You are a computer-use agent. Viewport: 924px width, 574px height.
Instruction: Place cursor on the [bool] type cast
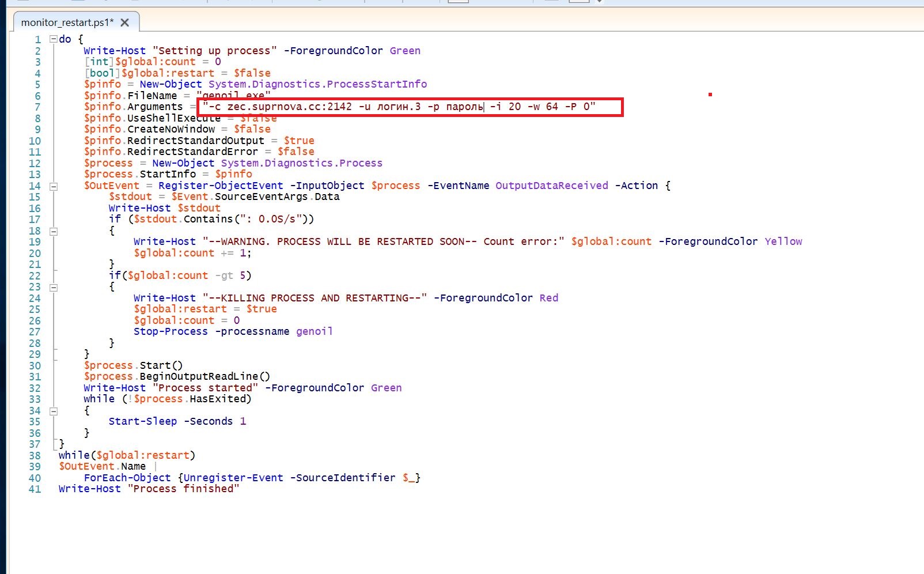102,73
